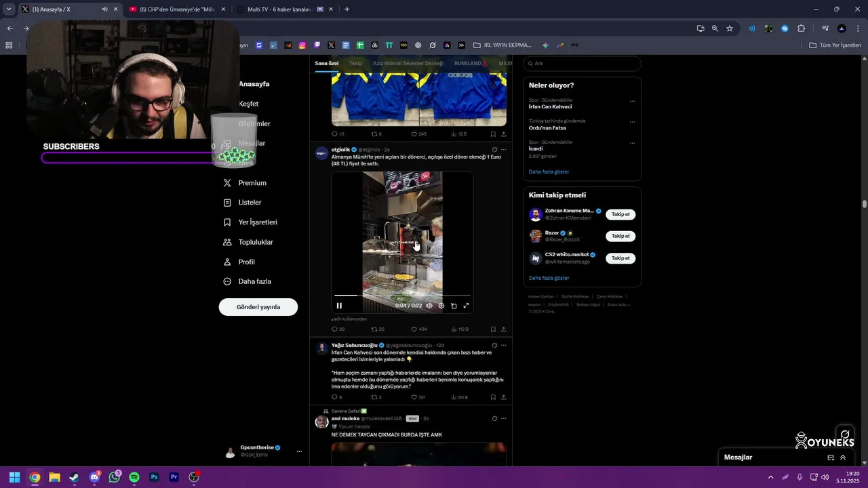
Task: Enter fullscreen on the etginlik video
Action: 466,306
